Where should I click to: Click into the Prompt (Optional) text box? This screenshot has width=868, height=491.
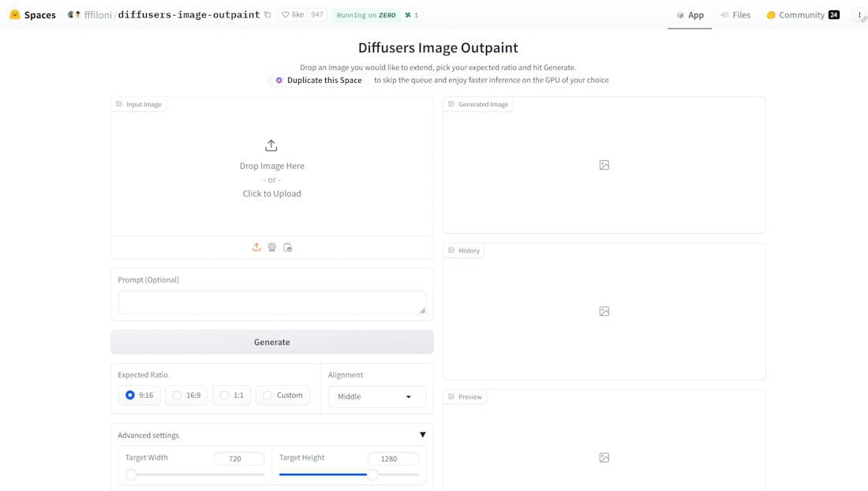[x=271, y=302]
